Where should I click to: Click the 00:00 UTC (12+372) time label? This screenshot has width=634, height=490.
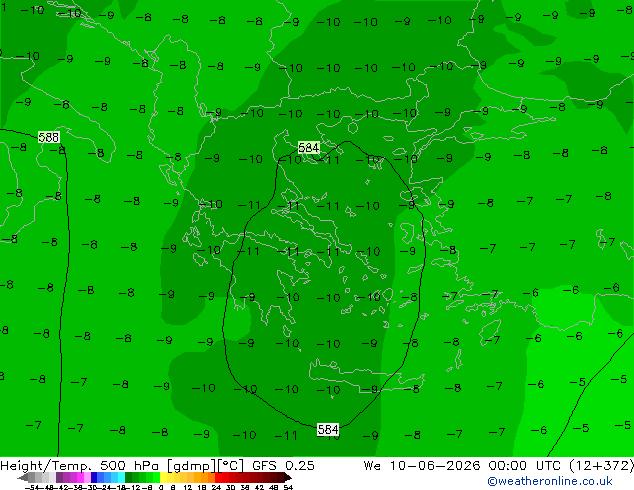pyautogui.click(x=561, y=466)
